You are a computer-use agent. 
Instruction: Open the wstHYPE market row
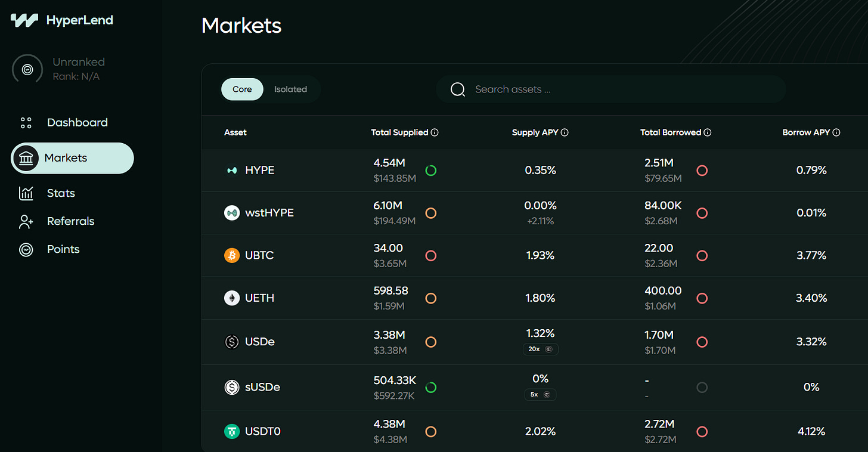[535, 213]
